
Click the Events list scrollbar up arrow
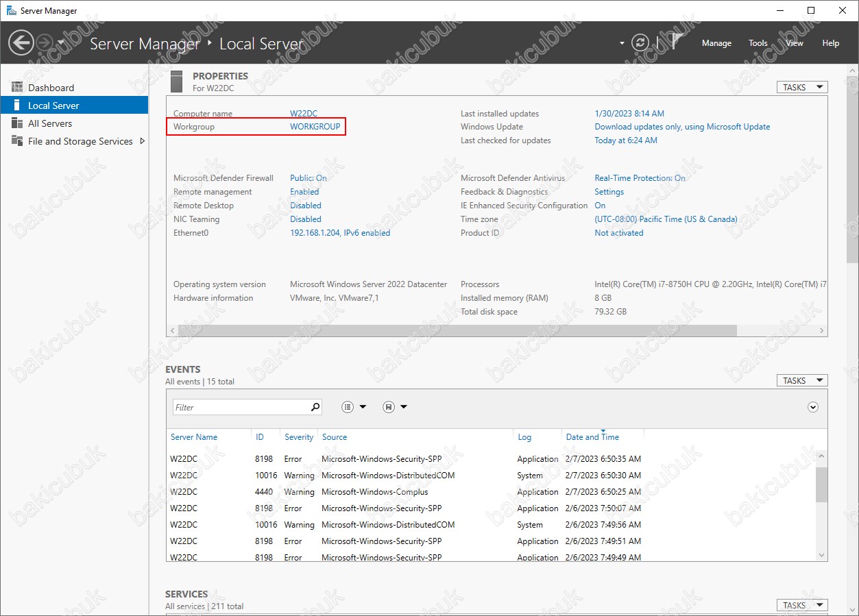tap(821, 456)
